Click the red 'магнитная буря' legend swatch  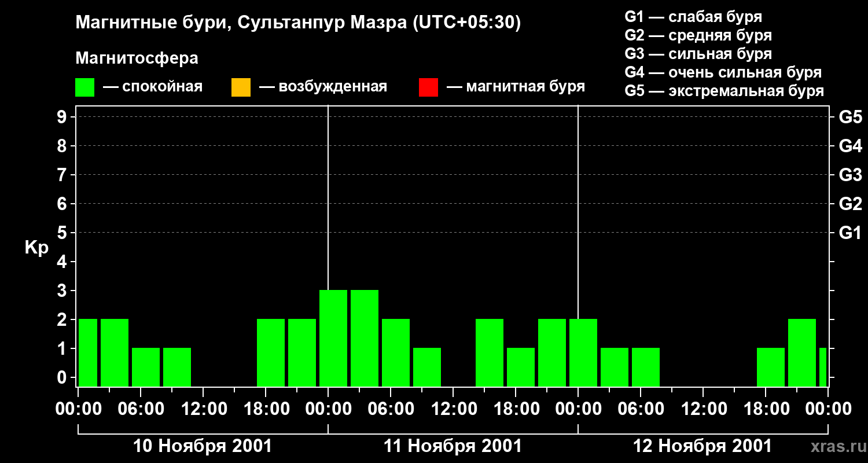click(428, 87)
